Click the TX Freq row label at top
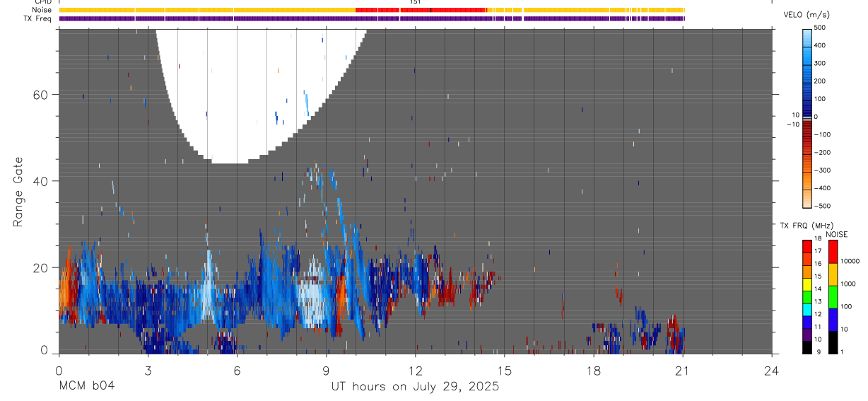This screenshot has width=868, height=401. coord(38,18)
